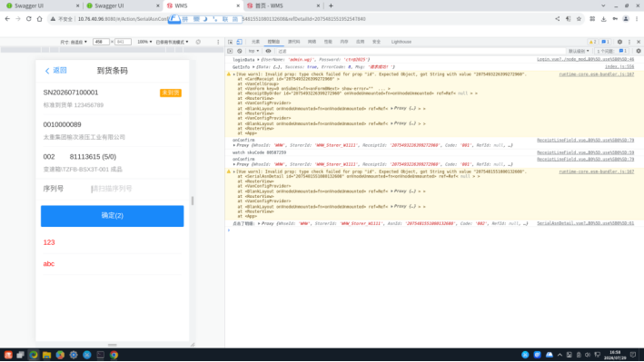Click the blue 确定(2) confirm button
The width and height of the screenshot is (644, 362).
point(112,216)
